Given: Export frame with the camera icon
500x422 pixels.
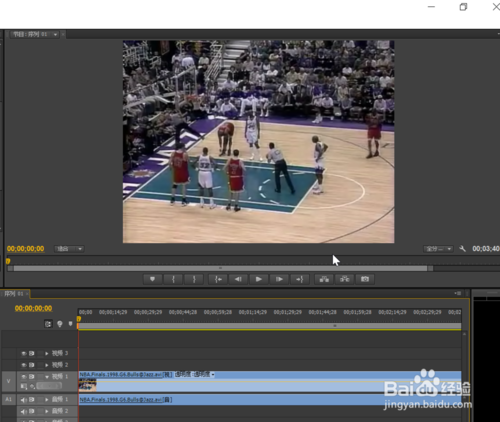Looking at the screenshot, I should click(x=365, y=279).
